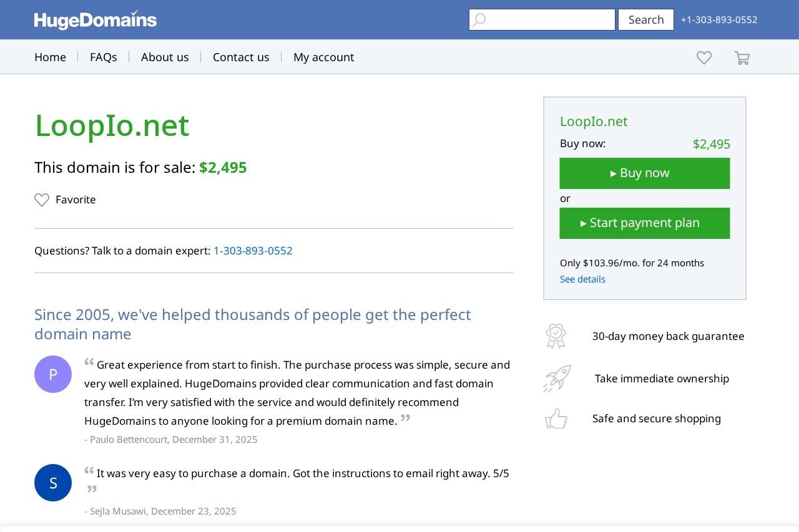Open the FAQs page
The height and width of the screenshot is (532, 799).
click(104, 57)
